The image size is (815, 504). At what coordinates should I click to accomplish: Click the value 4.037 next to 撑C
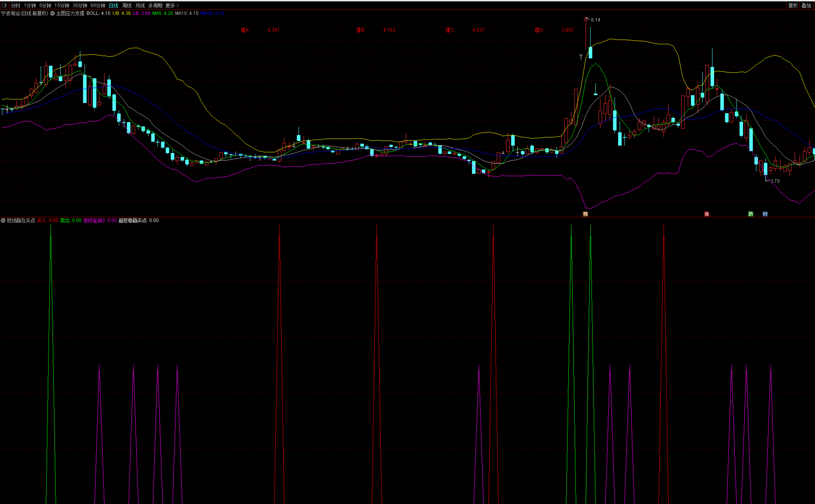(478, 30)
